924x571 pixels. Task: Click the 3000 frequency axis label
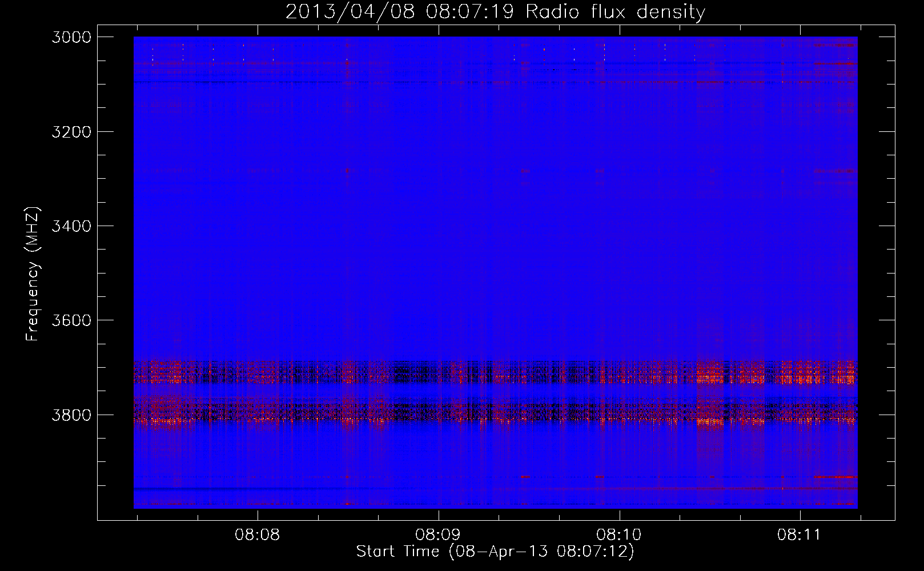(x=71, y=37)
